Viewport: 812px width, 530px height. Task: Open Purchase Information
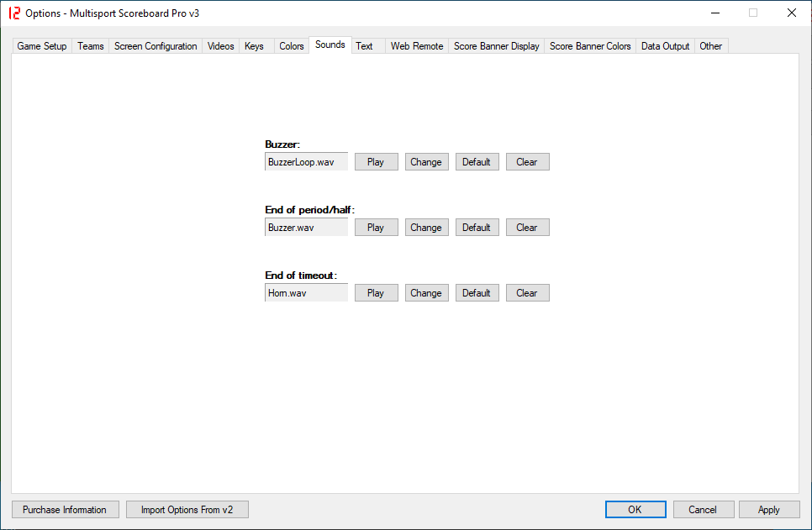click(x=65, y=510)
